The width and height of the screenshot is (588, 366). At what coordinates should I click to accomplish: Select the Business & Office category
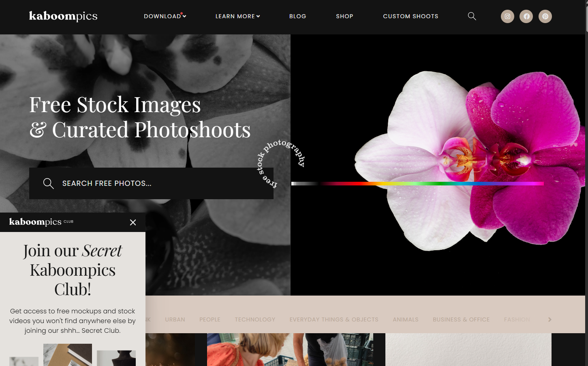(x=461, y=319)
